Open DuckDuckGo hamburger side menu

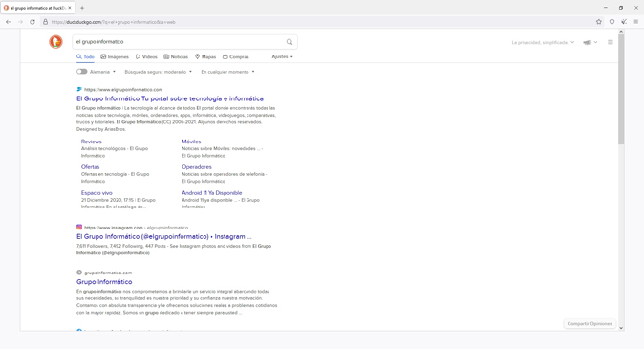pos(611,42)
